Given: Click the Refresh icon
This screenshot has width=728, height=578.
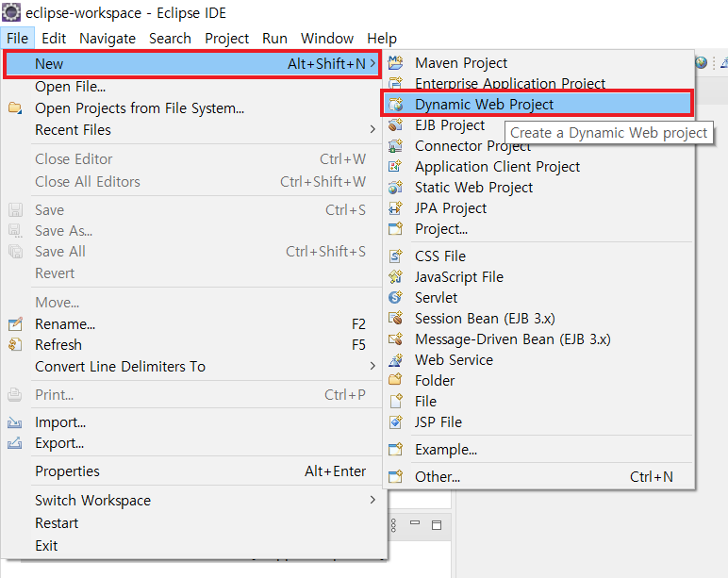Looking at the screenshot, I should [x=15, y=344].
